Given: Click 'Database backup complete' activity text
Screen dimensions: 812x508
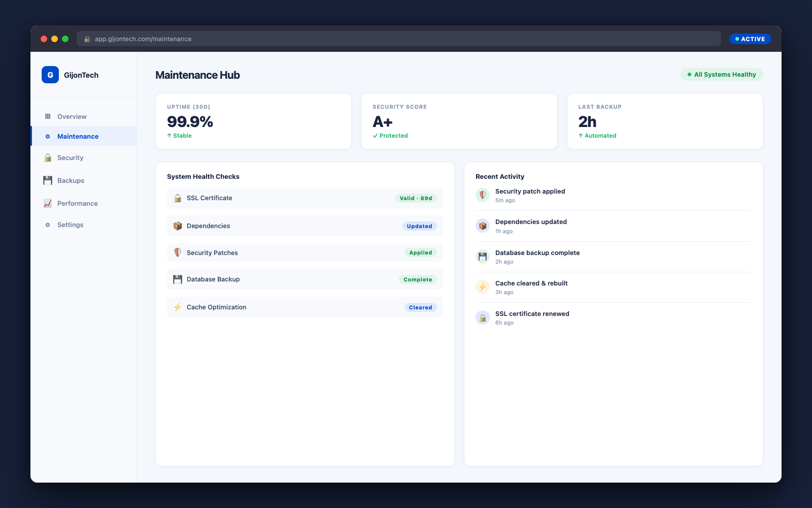Looking at the screenshot, I should click(x=537, y=253).
